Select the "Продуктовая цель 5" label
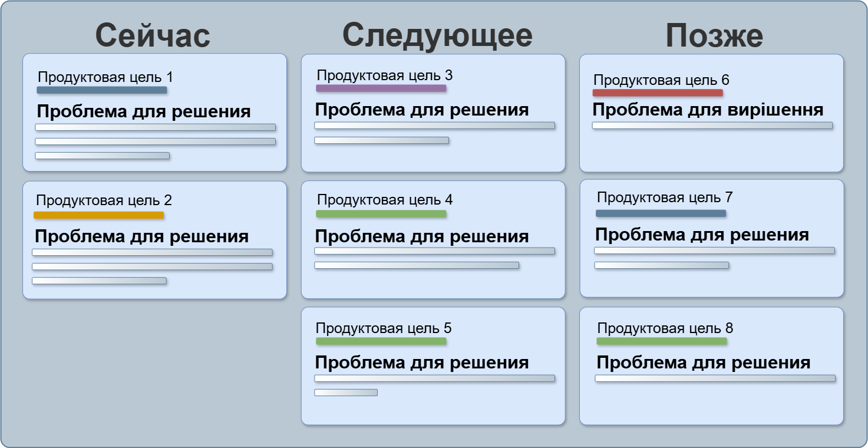 coord(384,328)
